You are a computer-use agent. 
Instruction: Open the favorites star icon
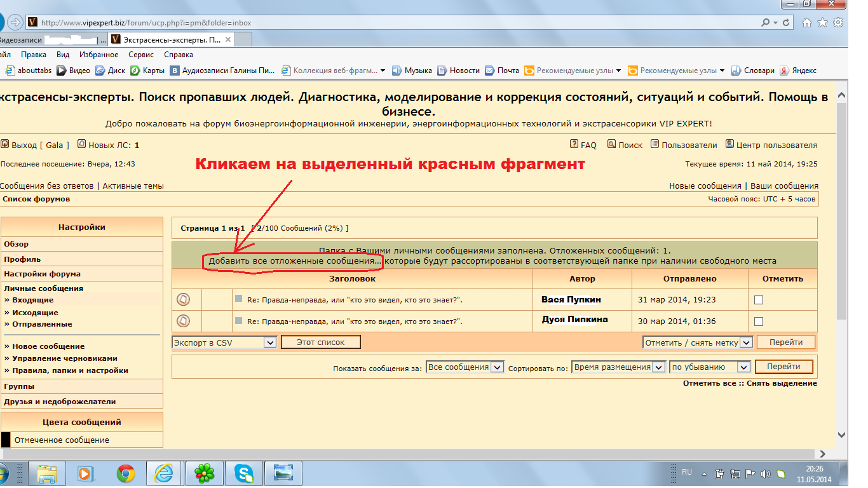tap(822, 22)
